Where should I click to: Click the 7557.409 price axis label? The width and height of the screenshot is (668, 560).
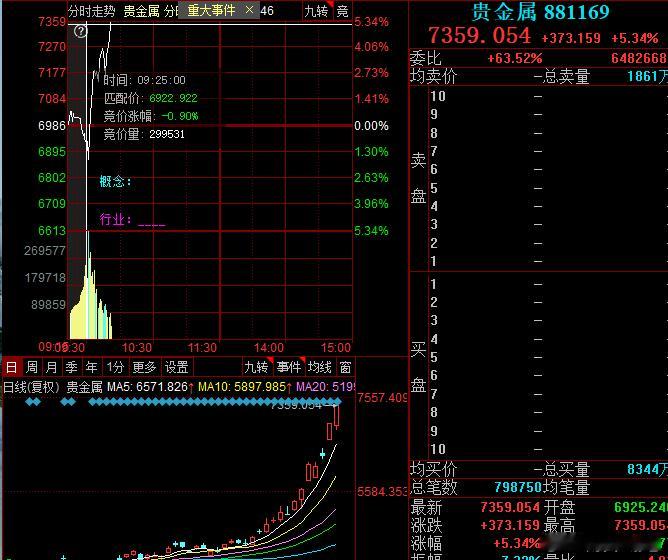tap(382, 398)
